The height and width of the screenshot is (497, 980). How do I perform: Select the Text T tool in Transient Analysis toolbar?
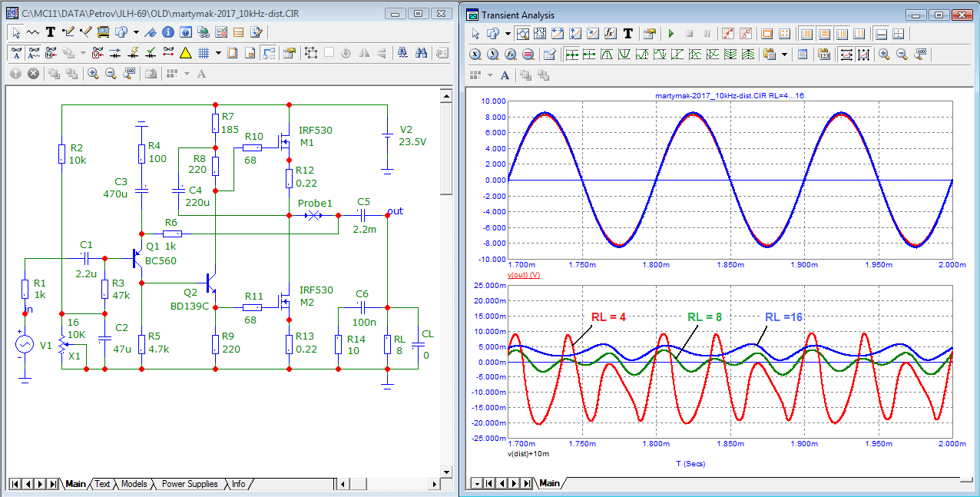[628, 33]
